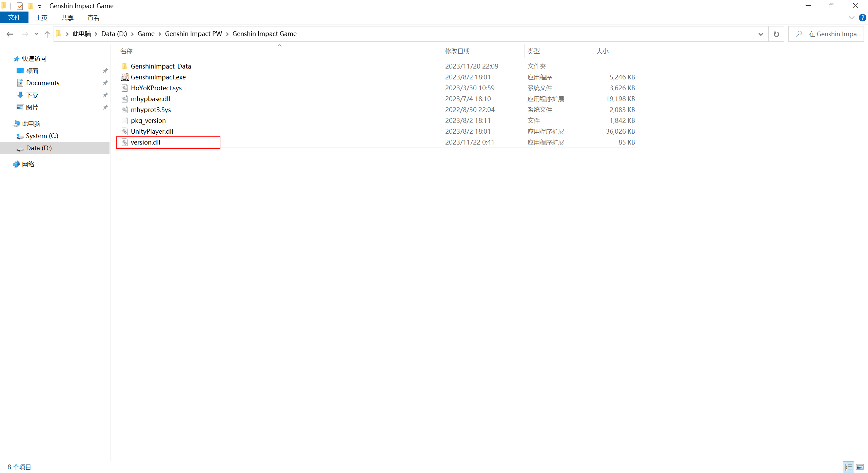868x473 pixels.
Task: Unpin Documents from quick access
Action: [105, 83]
